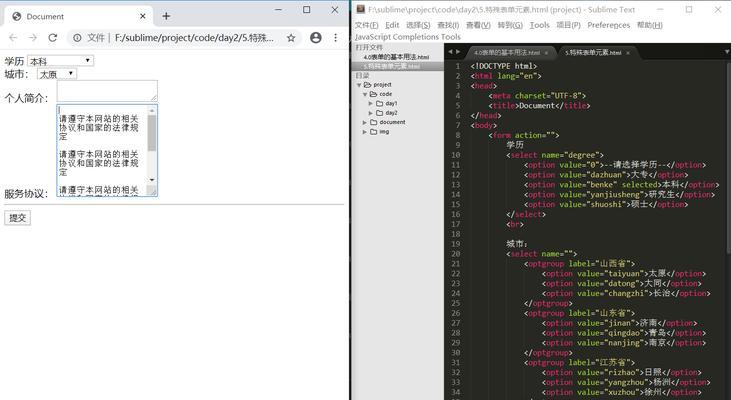The height and width of the screenshot is (400, 731).
Task: Open Sublime 查找(I) menu
Action: 448,25
